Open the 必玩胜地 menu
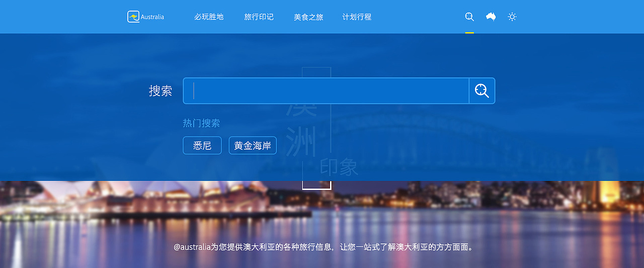 point(209,17)
